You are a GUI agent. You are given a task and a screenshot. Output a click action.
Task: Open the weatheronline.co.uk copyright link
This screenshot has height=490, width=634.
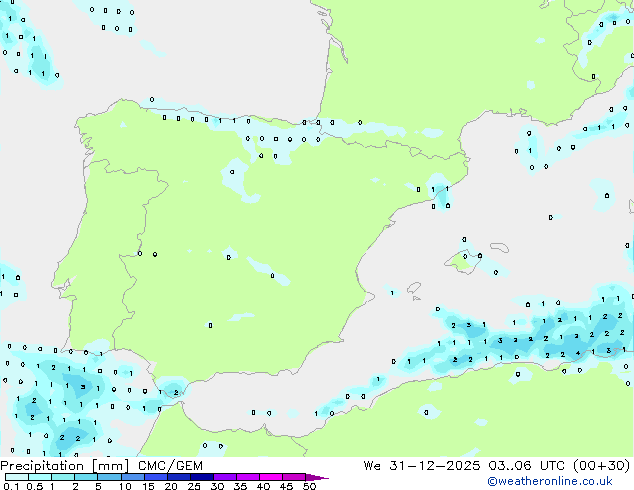pyautogui.click(x=550, y=481)
